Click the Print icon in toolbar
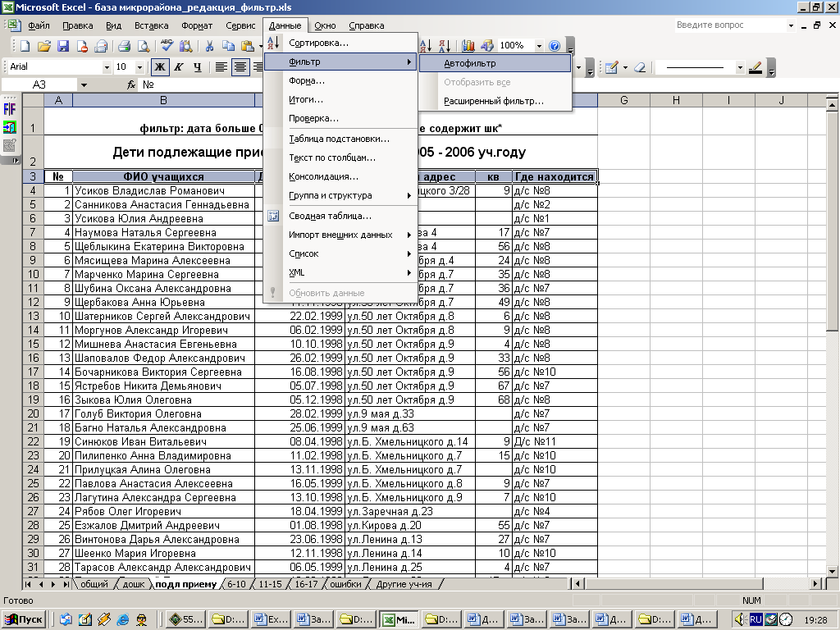Screen dimensions: 840x630 click(x=125, y=46)
